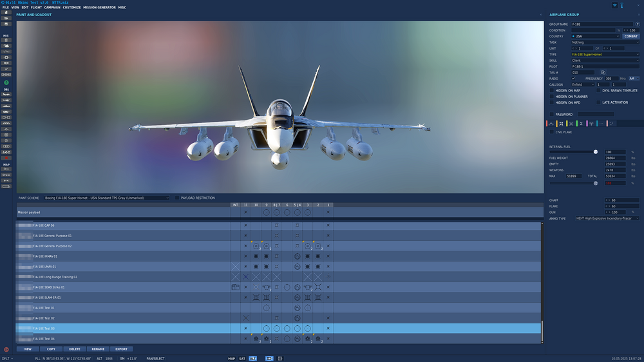Click the antenna tower icon at top right
644x362 pixels.
pos(622,5)
